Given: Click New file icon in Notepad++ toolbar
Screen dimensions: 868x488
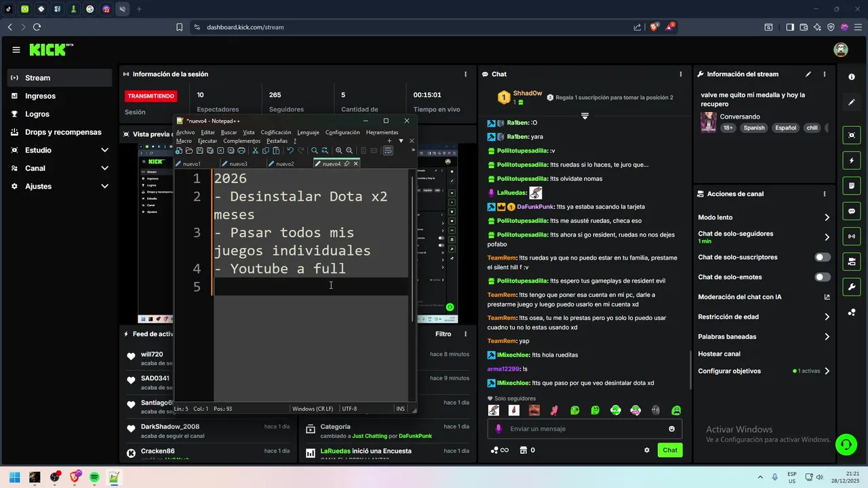Looking at the screenshot, I should coord(179,150).
